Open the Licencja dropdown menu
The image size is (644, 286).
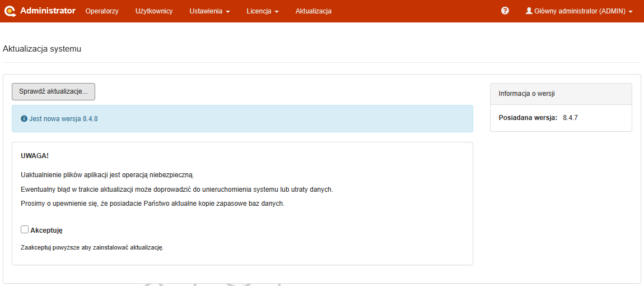coord(262,11)
